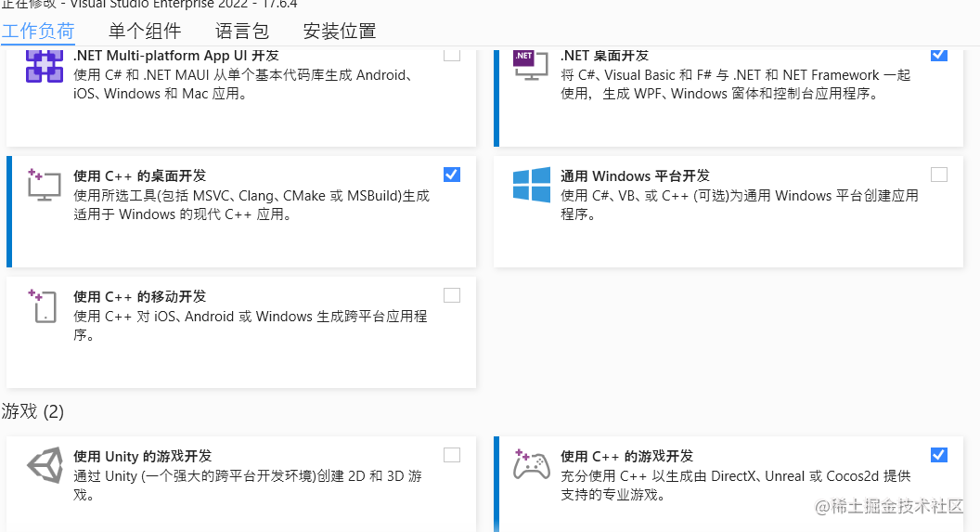Screen dimensions: 980x532
Task: Click the MSVC、Clang、CMake description text
Action: point(251,205)
